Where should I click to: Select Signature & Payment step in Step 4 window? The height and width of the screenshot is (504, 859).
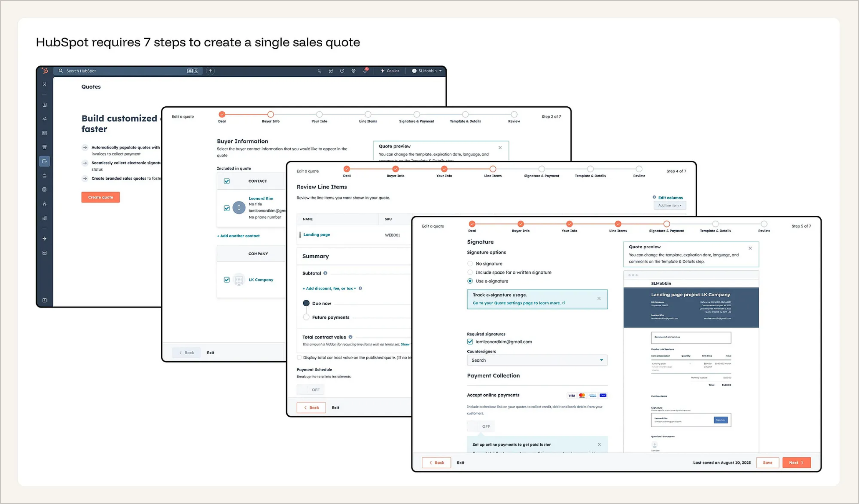click(x=541, y=169)
